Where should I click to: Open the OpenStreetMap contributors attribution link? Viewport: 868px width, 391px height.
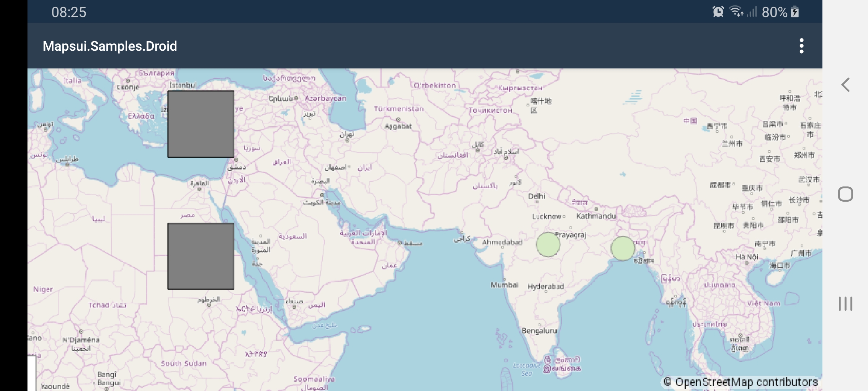pos(741,382)
